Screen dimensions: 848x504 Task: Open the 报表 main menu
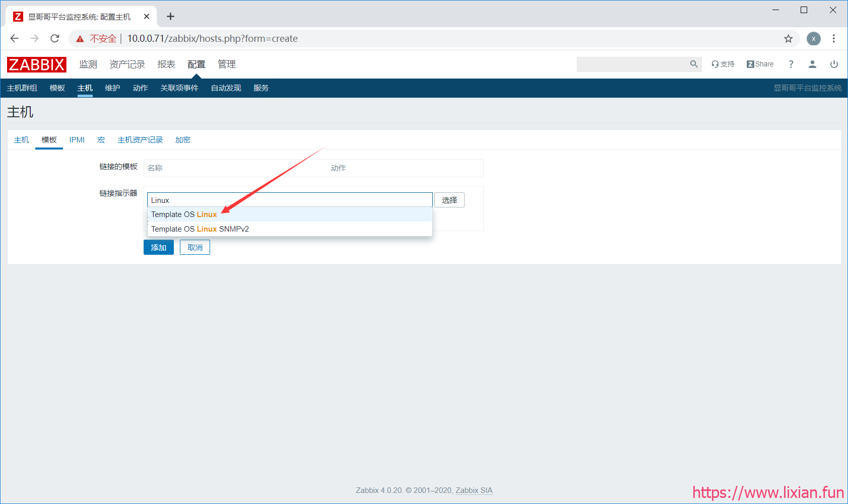(x=166, y=64)
